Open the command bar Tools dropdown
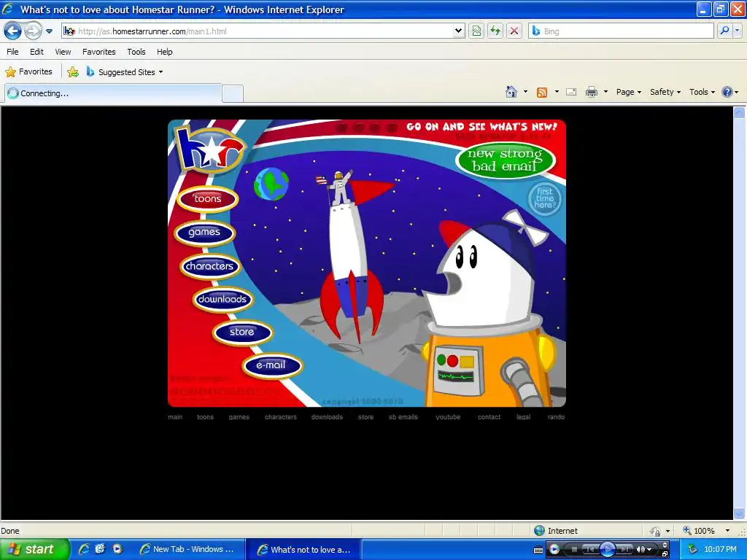The width and height of the screenshot is (747, 560). [702, 93]
